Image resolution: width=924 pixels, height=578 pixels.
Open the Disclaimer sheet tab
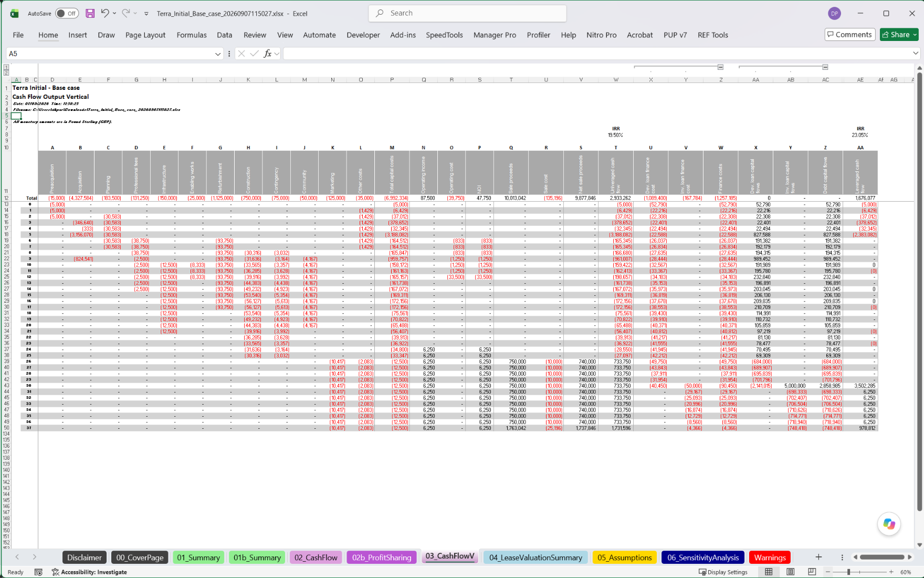85,558
